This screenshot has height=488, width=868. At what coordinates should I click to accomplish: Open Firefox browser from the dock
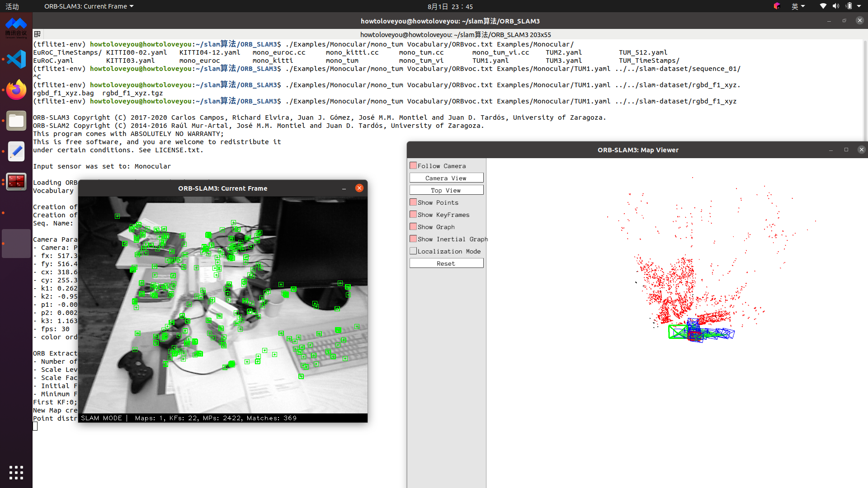[x=16, y=90]
